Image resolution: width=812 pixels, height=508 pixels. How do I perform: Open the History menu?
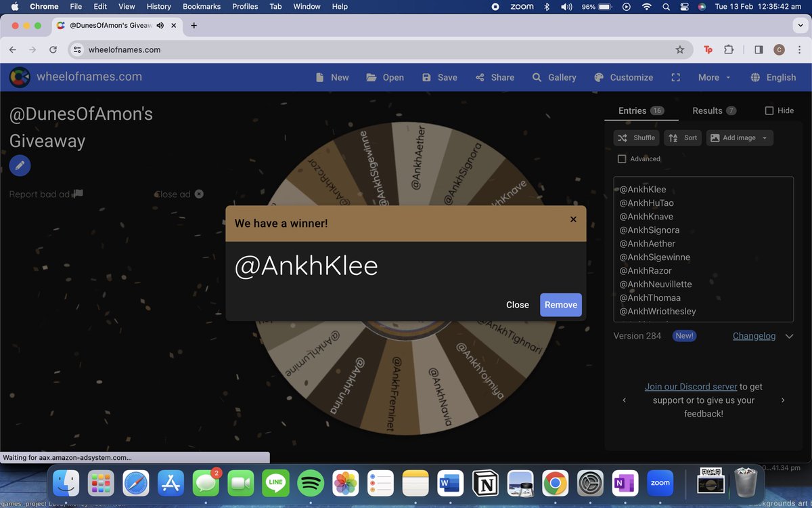[159, 7]
